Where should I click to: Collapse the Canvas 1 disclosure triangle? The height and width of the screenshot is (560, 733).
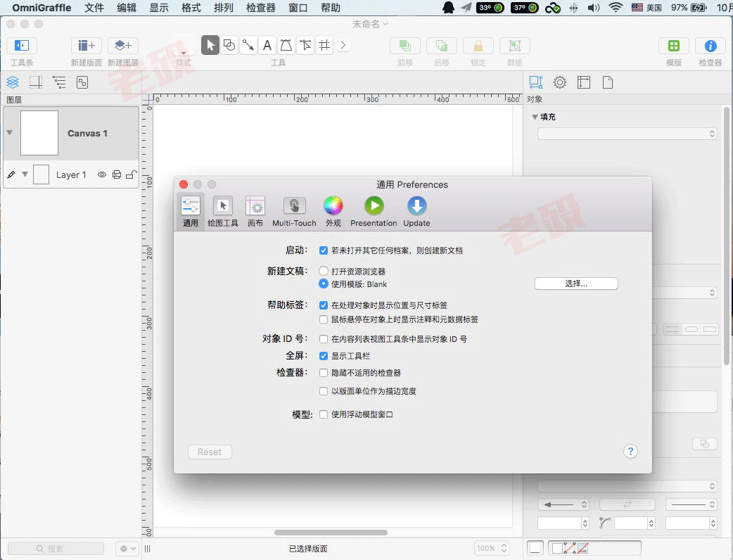click(9, 133)
